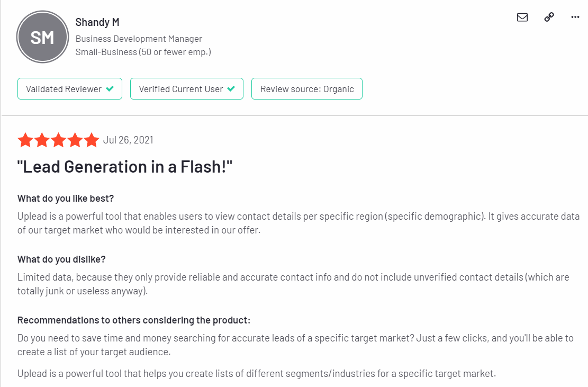Click the "What do you dislike?" heading

tap(61, 259)
